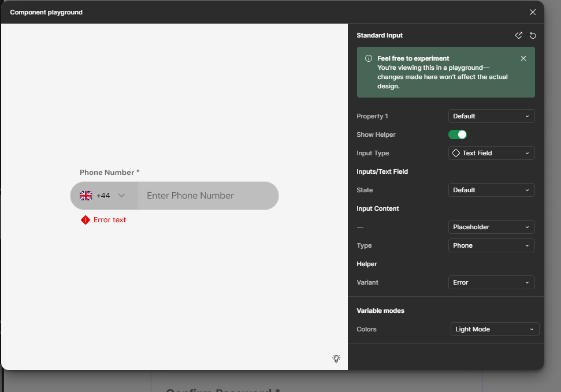Click the copy-link tag icon beside Standard Input

[518, 35]
